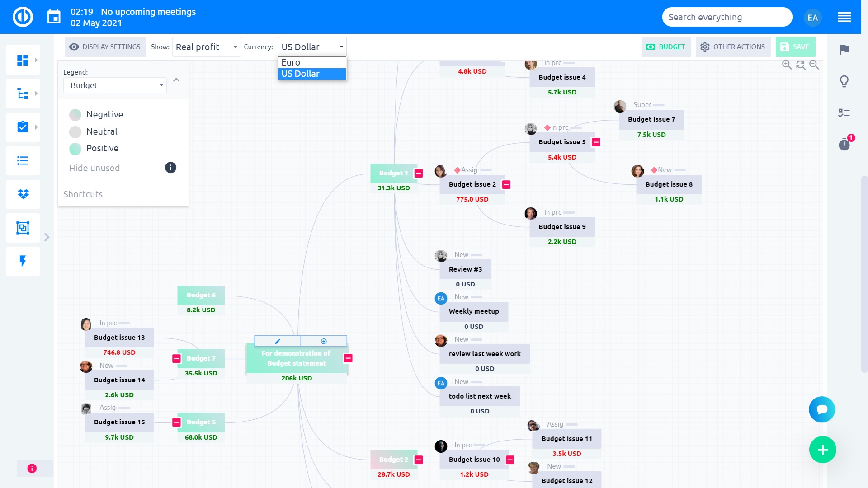Click the grid/dashboard icon in left sidebar
Image resolution: width=868 pixels, height=488 pixels.
coord(22,60)
